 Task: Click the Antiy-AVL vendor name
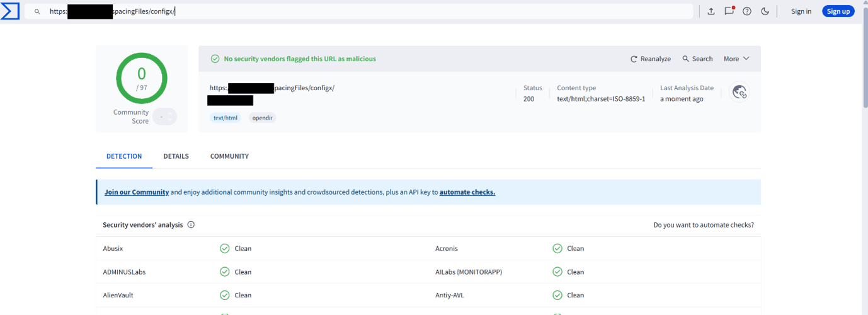450,295
